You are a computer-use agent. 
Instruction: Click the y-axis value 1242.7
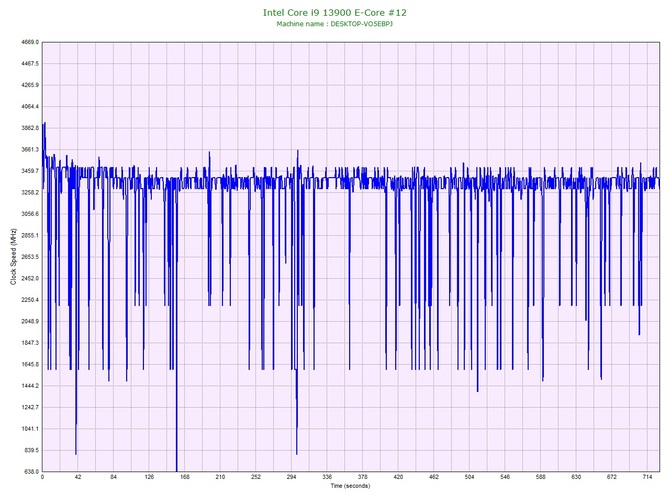(x=30, y=407)
